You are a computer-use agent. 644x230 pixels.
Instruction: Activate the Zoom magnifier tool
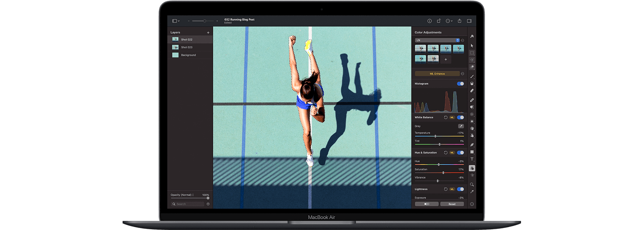pyautogui.click(x=472, y=184)
